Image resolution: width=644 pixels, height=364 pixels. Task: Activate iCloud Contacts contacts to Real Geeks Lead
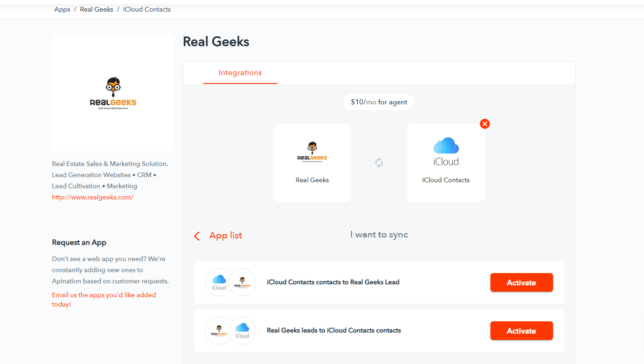pos(522,282)
